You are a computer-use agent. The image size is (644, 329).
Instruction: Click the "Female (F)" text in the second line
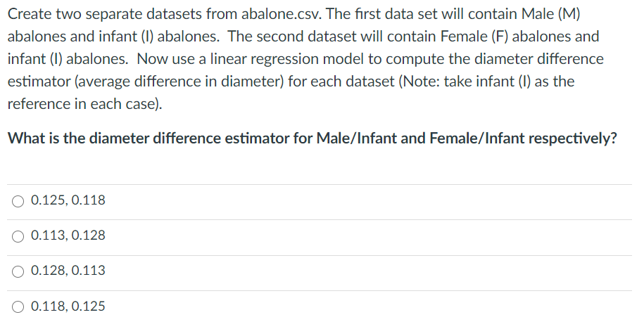[x=474, y=37]
